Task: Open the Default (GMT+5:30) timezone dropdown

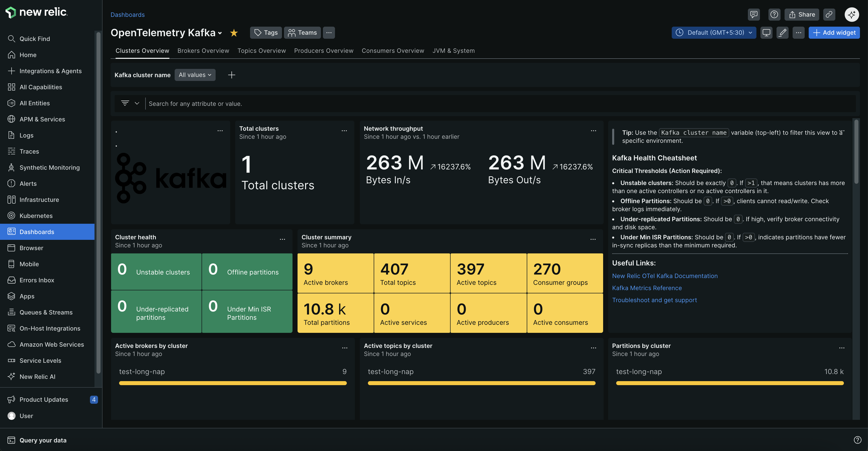Action: coord(713,32)
